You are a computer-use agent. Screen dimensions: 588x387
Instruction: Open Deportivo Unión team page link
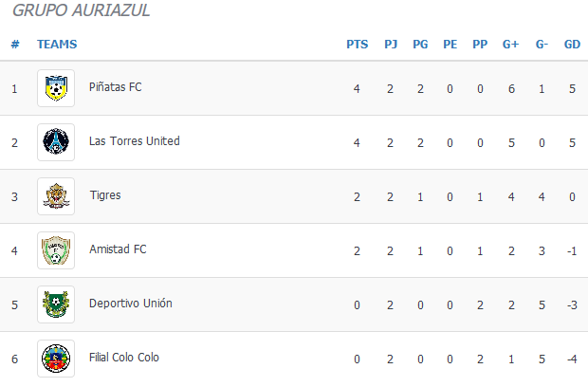point(131,304)
